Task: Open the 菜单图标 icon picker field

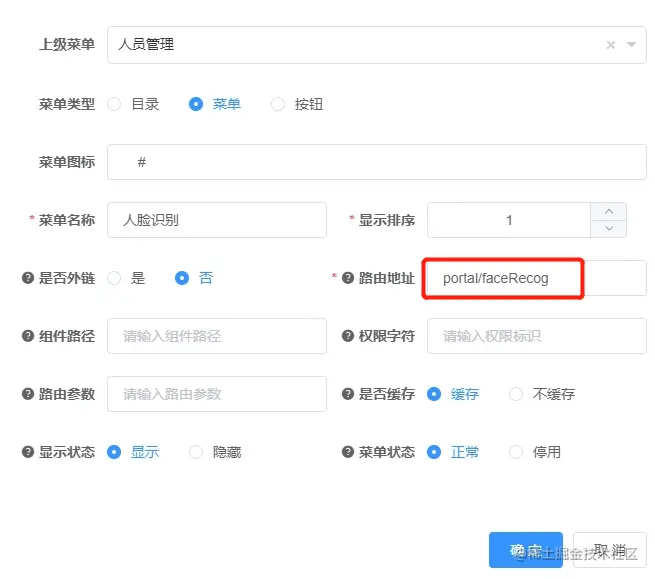Action: click(x=376, y=162)
